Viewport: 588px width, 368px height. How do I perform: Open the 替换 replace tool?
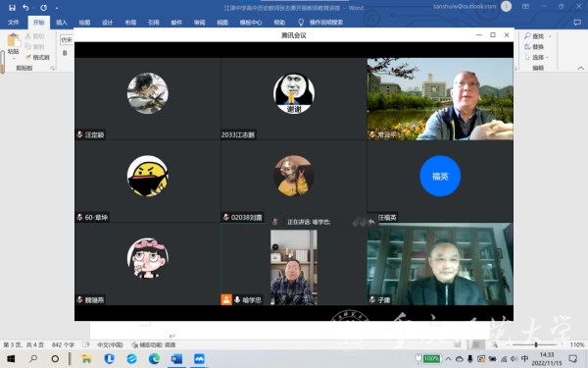pos(534,46)
